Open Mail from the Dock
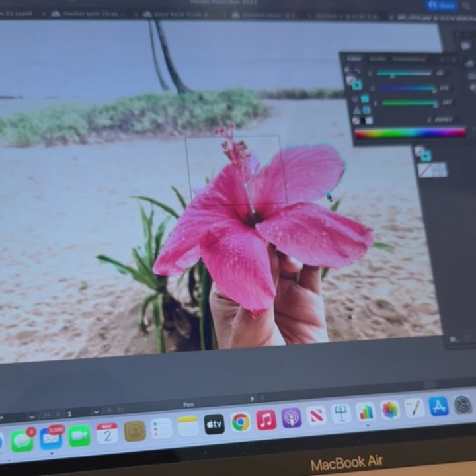This screenshot has width=476, height=476. tap(51, 439)
